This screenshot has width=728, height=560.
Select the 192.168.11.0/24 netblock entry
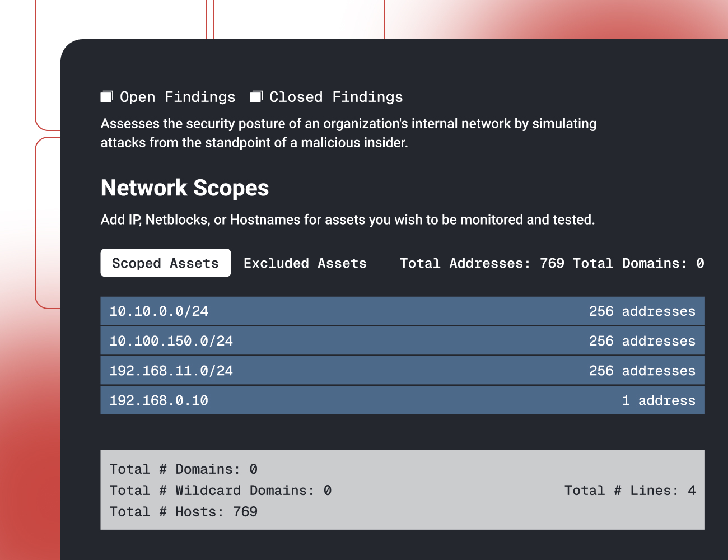coord(171,371)
